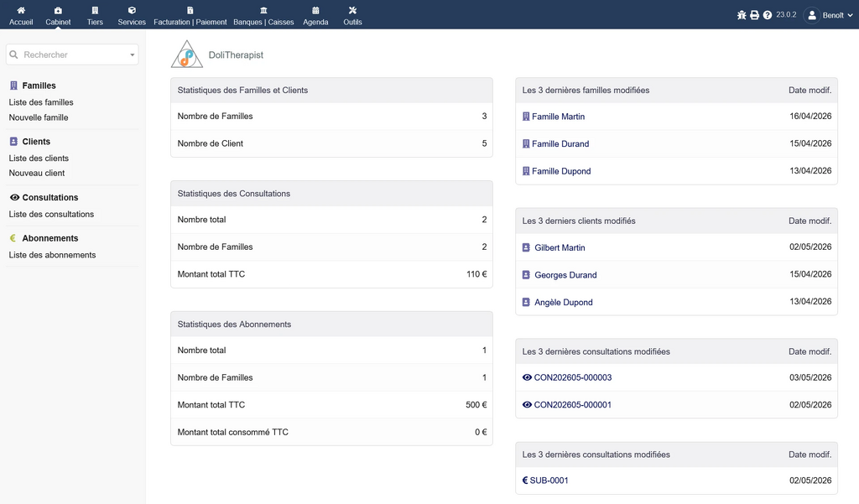Click the euro icon beside SUB-0001
Viewport: 859px width, 504px height.
(x=525, y=481)
